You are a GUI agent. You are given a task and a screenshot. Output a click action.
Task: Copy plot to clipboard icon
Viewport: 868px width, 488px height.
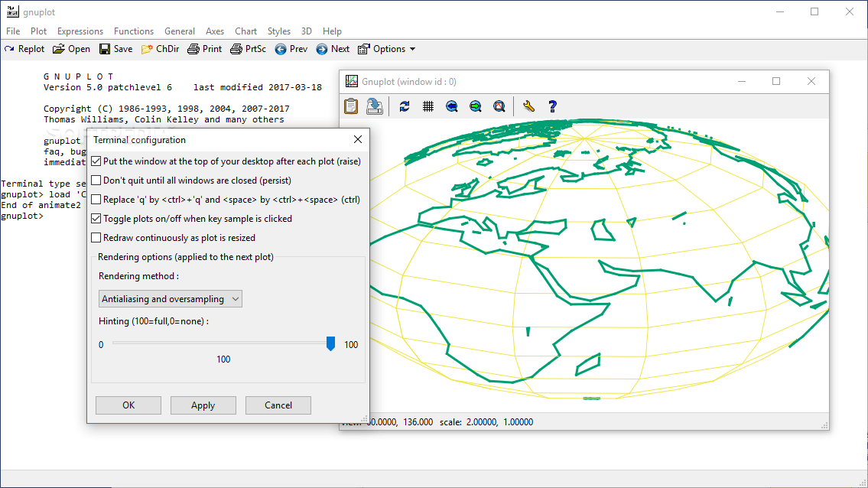point(351,106)
